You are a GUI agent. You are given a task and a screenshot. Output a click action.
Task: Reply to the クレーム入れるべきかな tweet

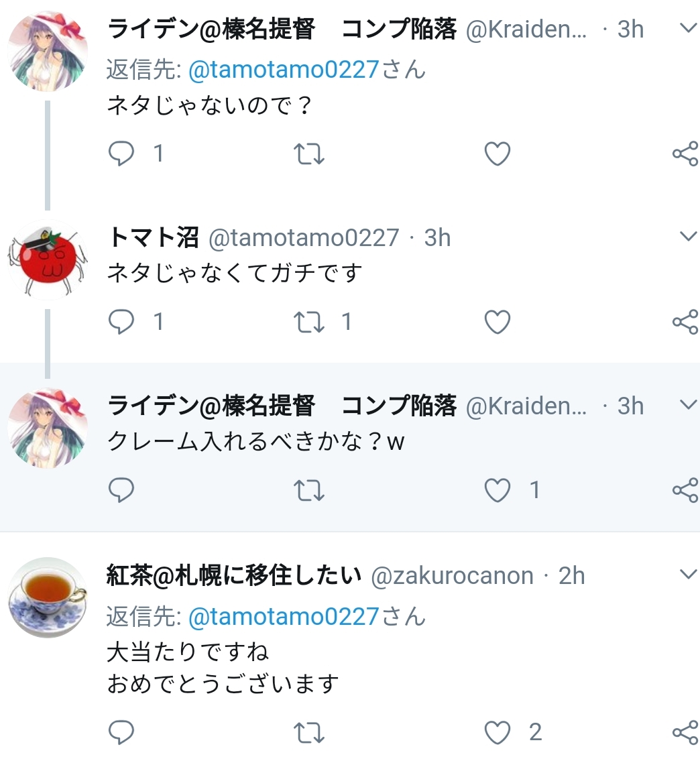coord(121,490)
